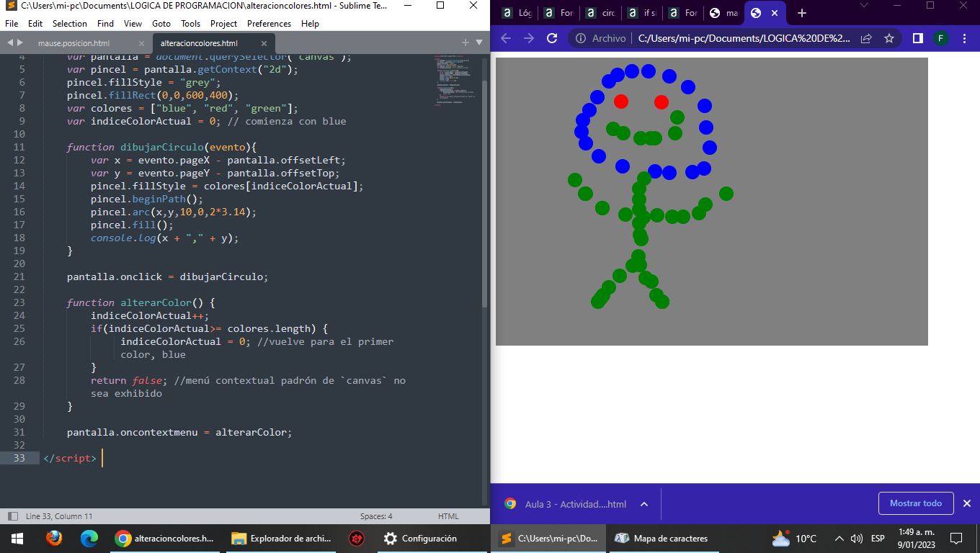Open Sublime Edit menu

[x=35, y=24]
